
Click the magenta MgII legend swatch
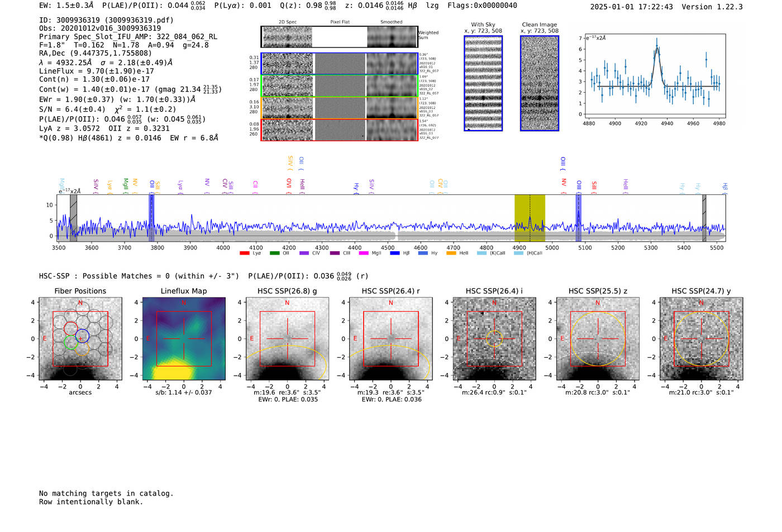click(364, 253)
